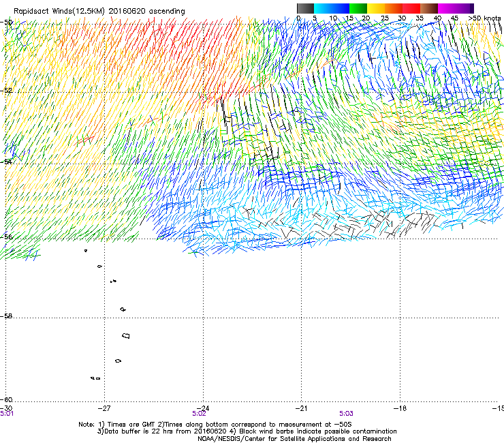The height and width of the screenshot is (443, 504).
Task: Click the -18 longitude axis label
Action: point(400,408)
